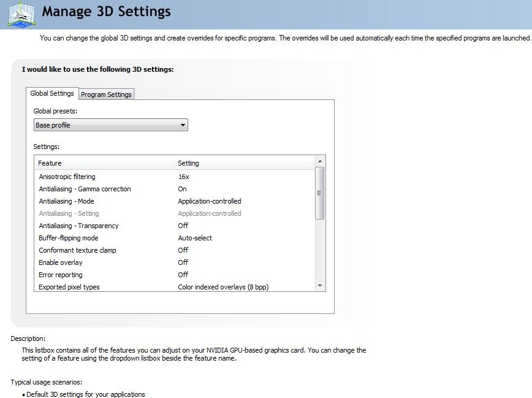Viewport: 532px width, 398px height.
Task: Open the Auto-select buffer-flipping value
Action: pos(195,238)
